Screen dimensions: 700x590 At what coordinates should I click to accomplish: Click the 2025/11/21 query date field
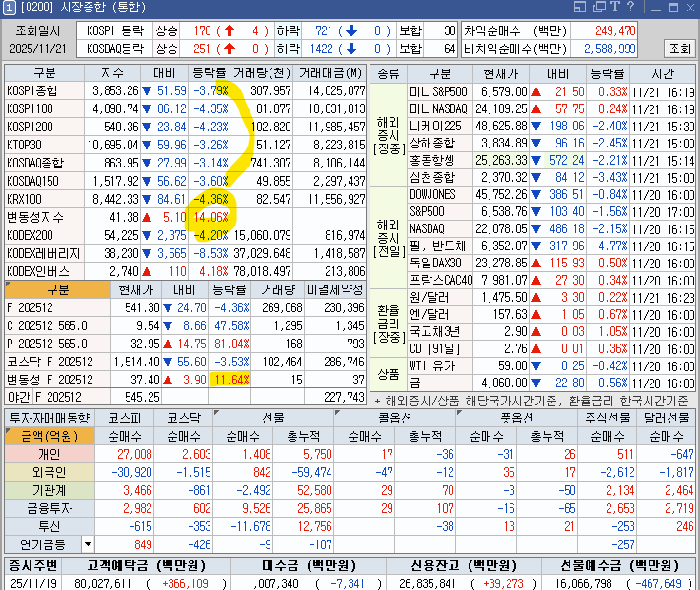38,49
